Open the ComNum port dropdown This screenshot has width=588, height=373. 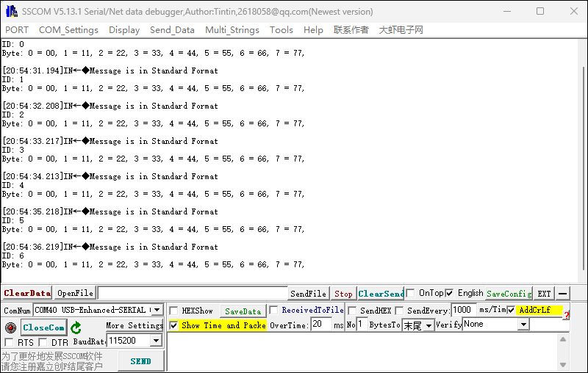click(157, 310)
